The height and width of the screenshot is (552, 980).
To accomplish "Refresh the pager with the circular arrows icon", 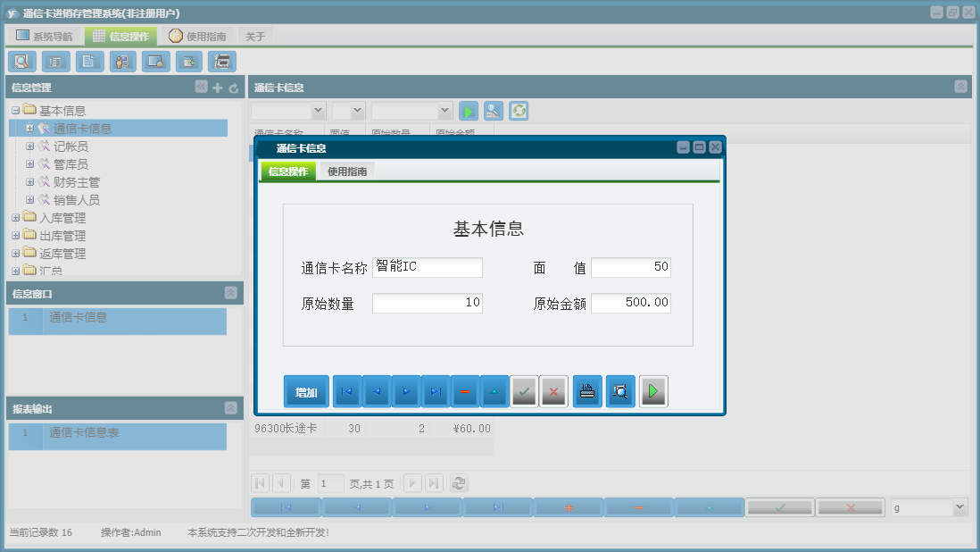I will (x=459, y=483).
